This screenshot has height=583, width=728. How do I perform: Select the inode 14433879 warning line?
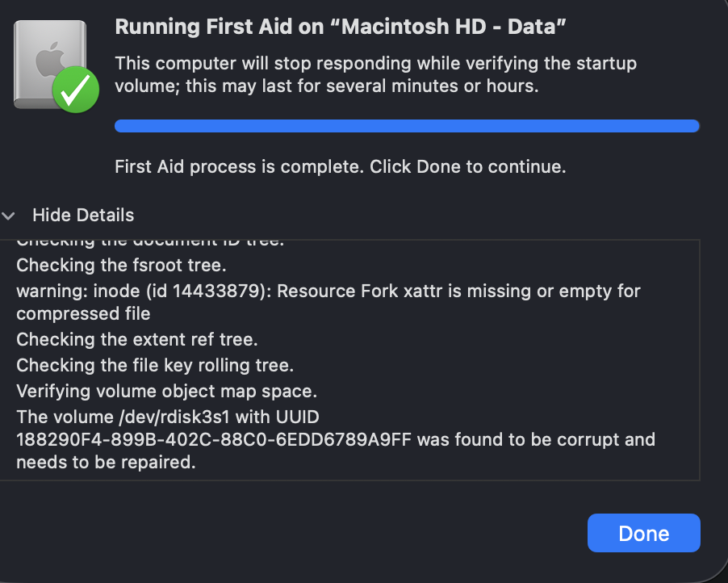(x=328, y=290)
